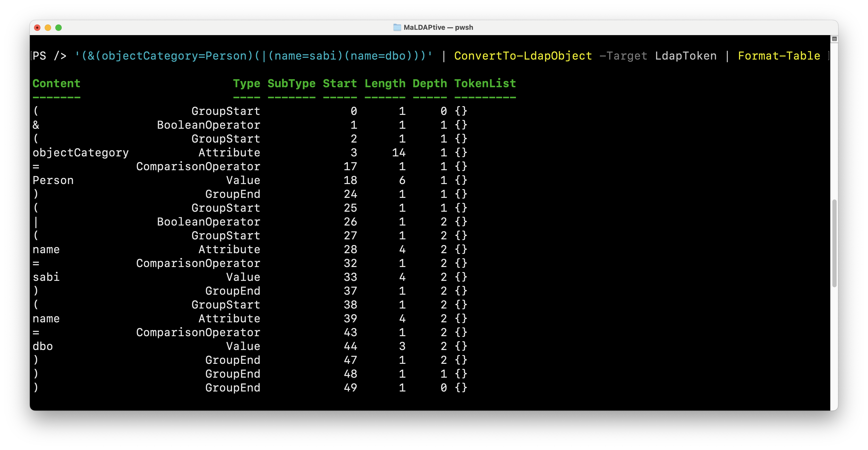Screen dimensions: 868x450
Task: Click the scroll-lock icon above the scrollbar
Action: (x=834, y=39)
